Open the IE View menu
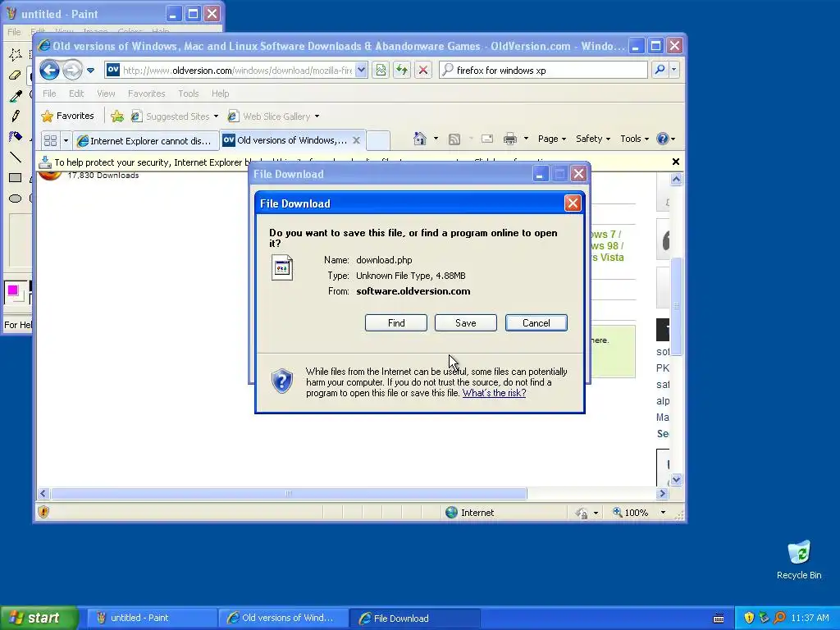 tap(106, 94)
